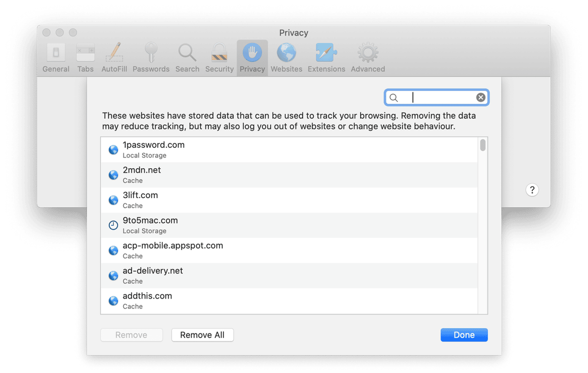Open the General preferences pane
This screenshot has width=588, height=373.
(x=56, y=57)
